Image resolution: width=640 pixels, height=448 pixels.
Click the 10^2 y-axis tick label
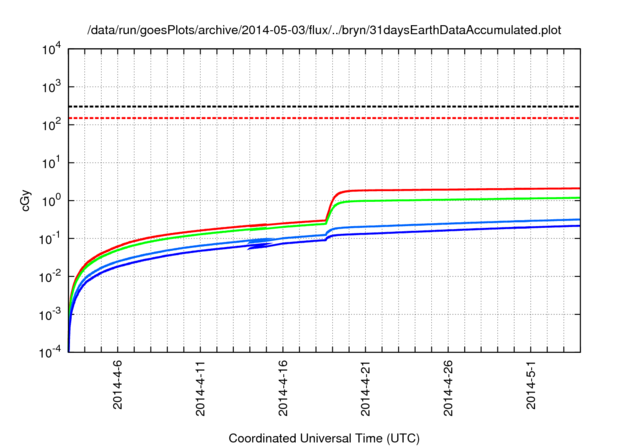tap(51, 124)
